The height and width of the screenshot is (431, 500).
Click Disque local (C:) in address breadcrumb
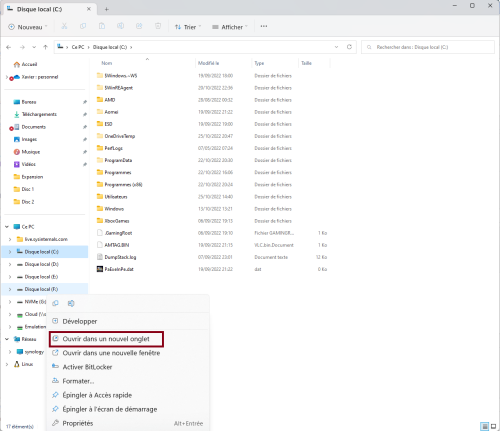[x=110, y=47]
